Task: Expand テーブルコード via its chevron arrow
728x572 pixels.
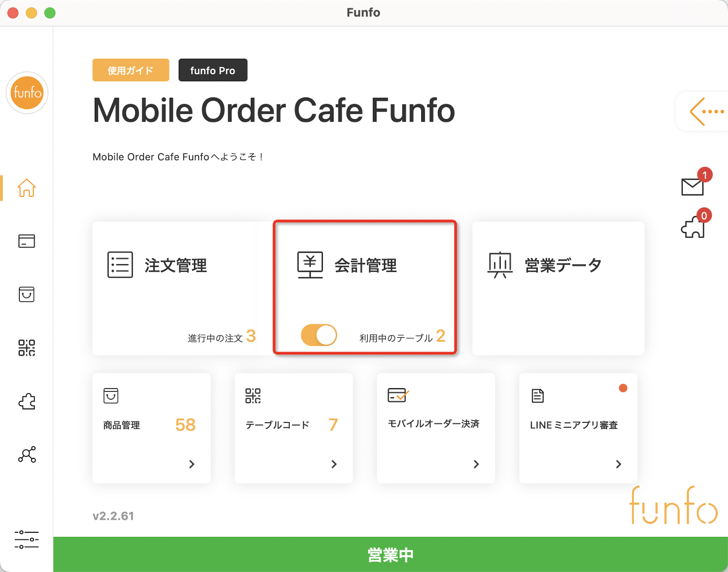Action: [x=334, y=464]
